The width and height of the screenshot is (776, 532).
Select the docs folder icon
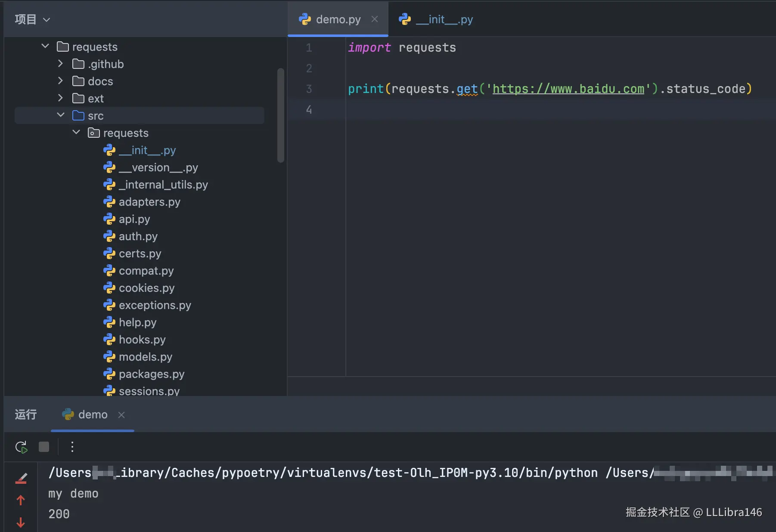(78, 81)
